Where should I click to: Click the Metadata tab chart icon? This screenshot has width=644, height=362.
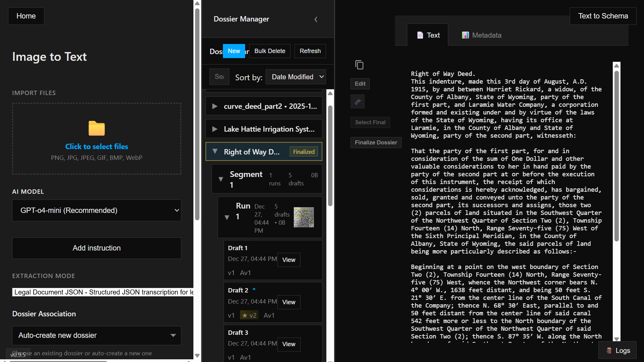(x=465, y=35)
